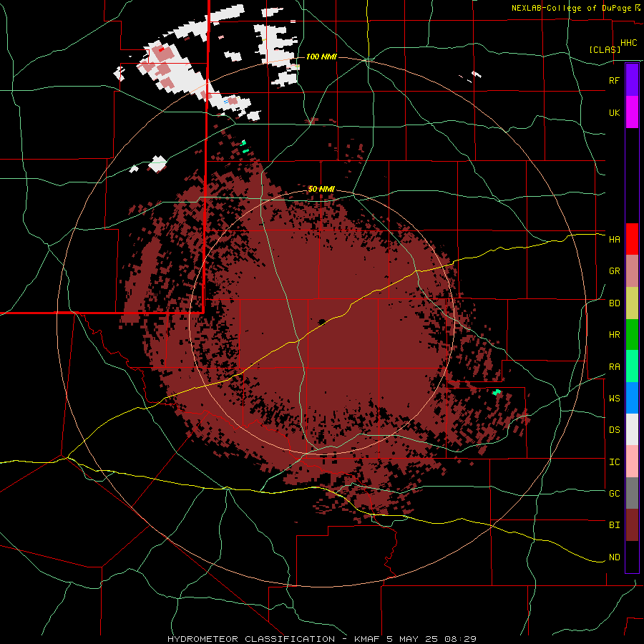Screen dimensions: 644x644
Task: Pick the RA light green legend swatch
Action: [x=632, y=366]
